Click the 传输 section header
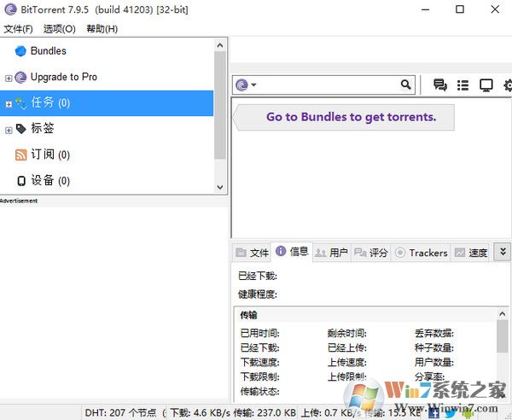The height and width of the screenshot is (420, 512). coord(248,315)
